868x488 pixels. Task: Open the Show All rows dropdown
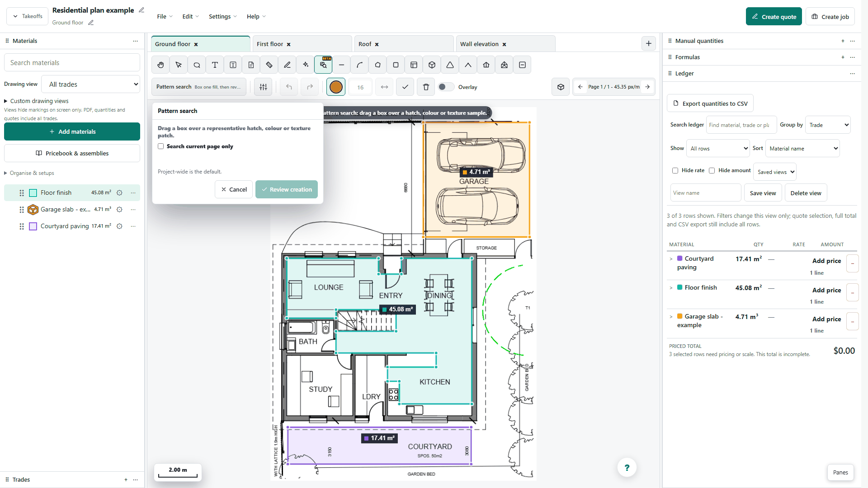coord(718,149)
